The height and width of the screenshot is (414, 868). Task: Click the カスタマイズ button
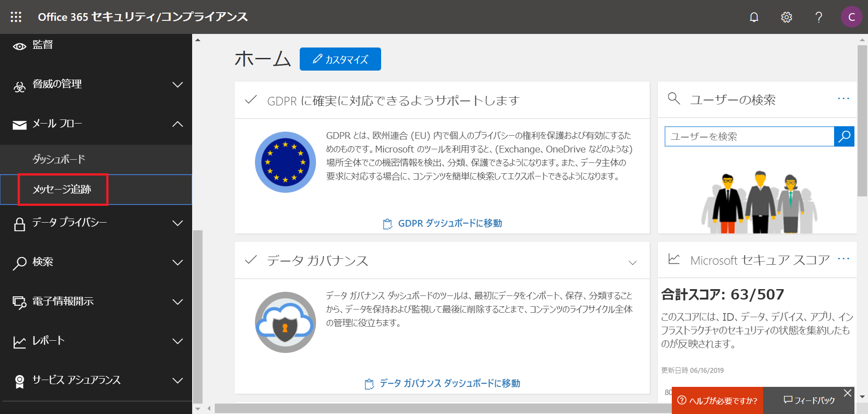pos(340,59)
